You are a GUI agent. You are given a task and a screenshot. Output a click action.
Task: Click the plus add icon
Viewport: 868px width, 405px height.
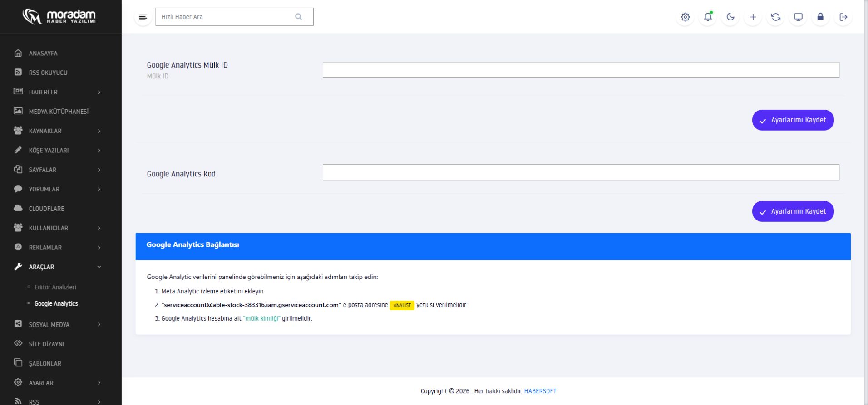tap(753, 17)
